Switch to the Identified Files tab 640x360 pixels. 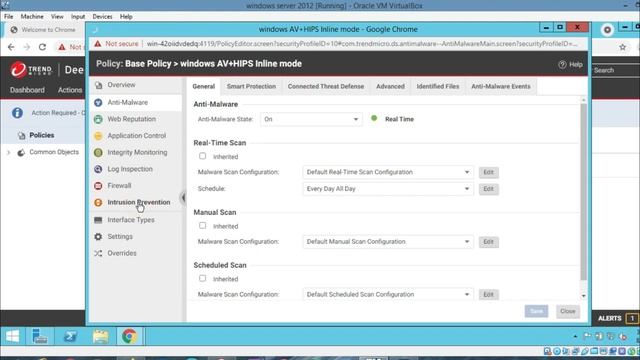click(438, 87)
